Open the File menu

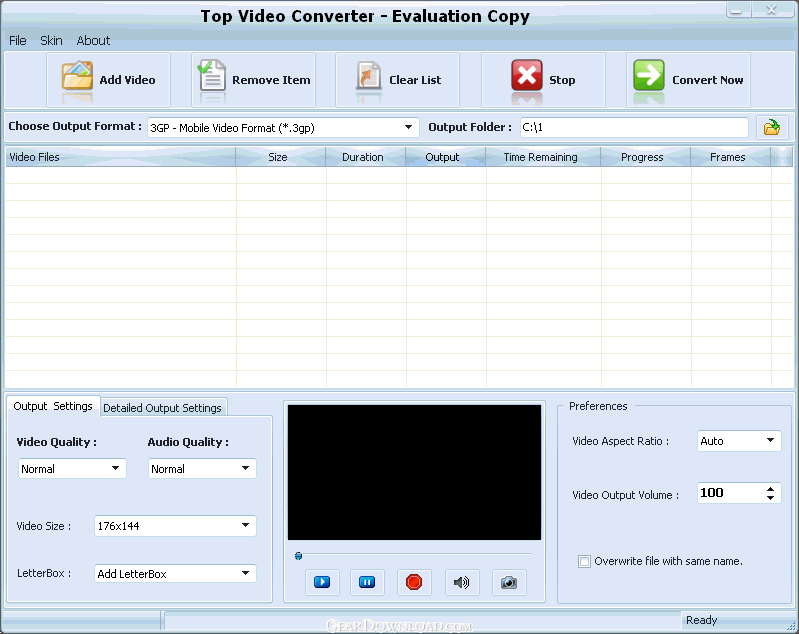pos(18,41)
